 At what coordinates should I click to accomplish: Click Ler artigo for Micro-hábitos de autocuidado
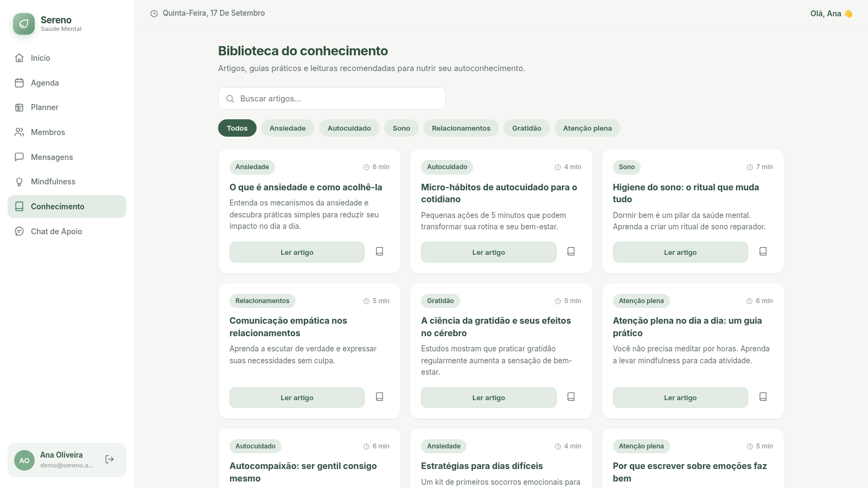pos(489,252)
